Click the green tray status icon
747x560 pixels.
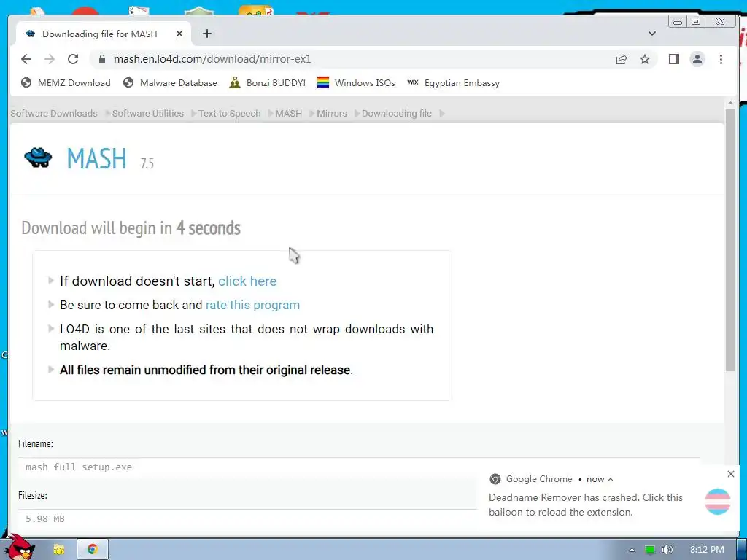point(650,550)
